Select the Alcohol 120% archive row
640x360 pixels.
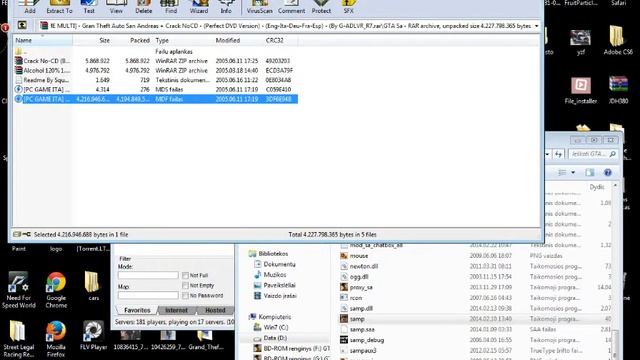coord(156,70)
